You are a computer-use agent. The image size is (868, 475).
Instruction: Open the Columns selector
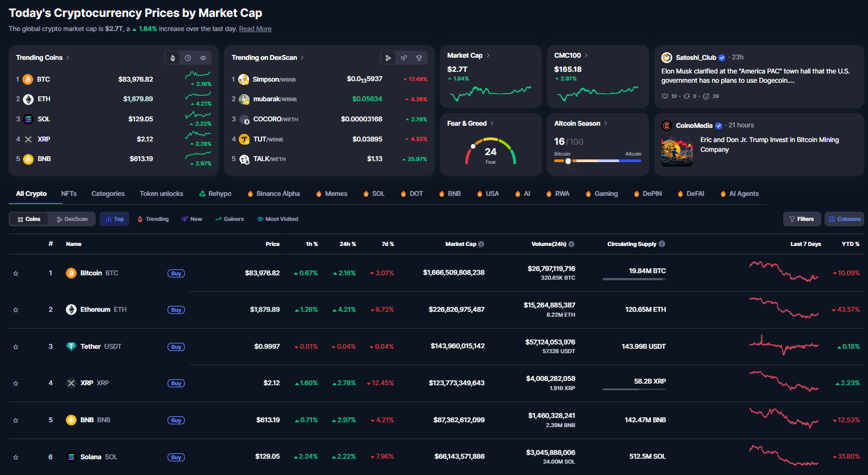tap(844, 219)
